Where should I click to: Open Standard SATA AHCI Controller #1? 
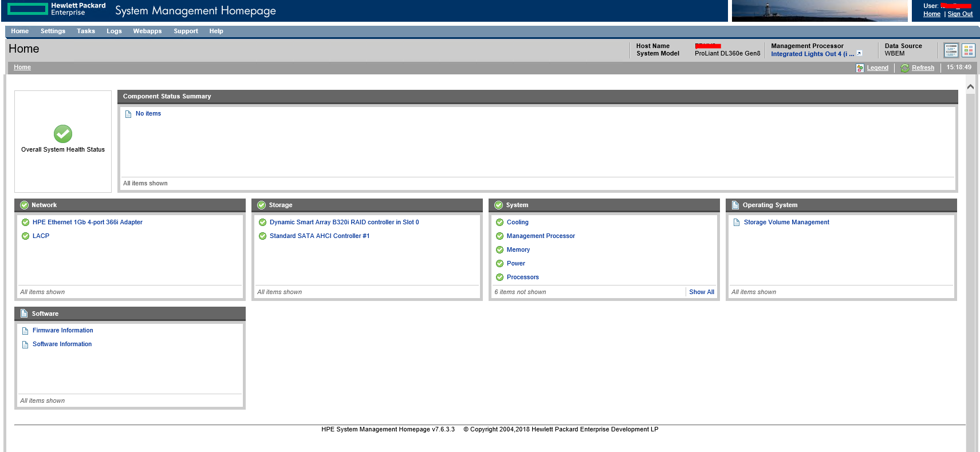tap(320, 236)
